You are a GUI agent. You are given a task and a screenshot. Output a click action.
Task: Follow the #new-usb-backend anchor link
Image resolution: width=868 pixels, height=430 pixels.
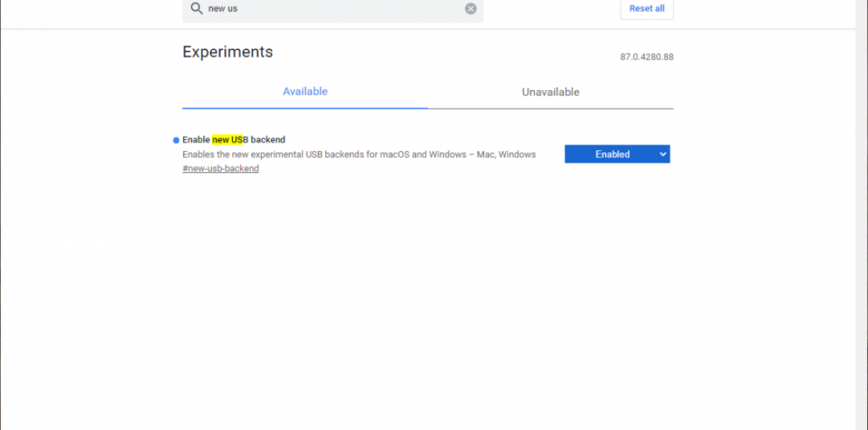(x=221, y=169)
